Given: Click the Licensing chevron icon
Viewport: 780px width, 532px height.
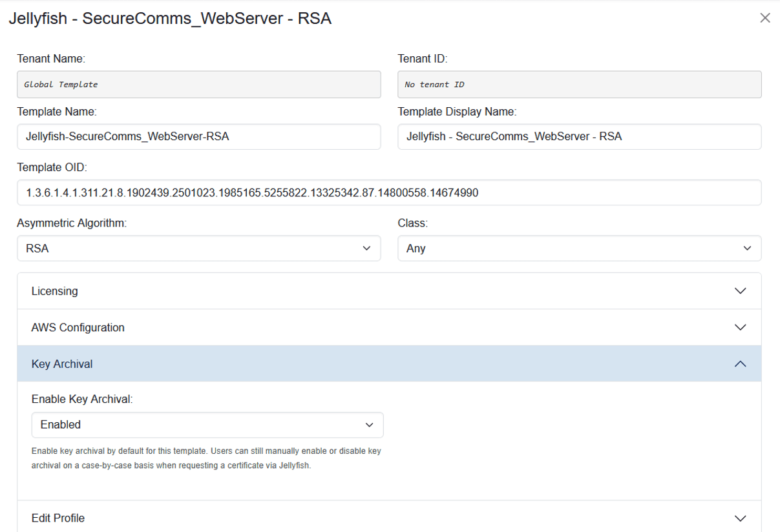Looking at the screenshot, I should [x=740, y=291].
